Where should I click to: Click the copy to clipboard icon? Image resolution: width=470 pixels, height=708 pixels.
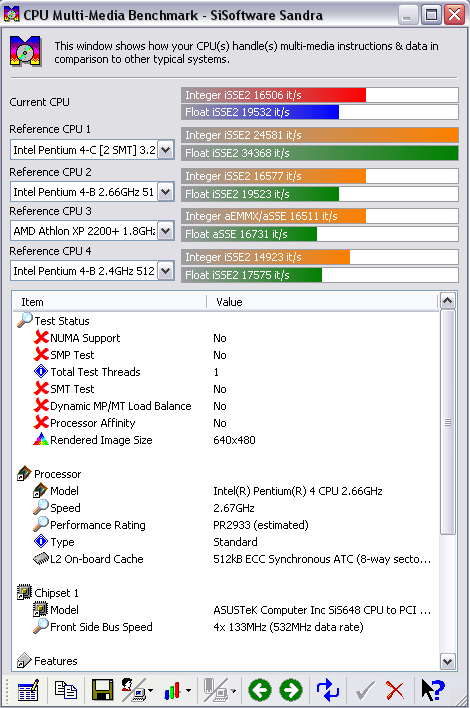(66, 690)
